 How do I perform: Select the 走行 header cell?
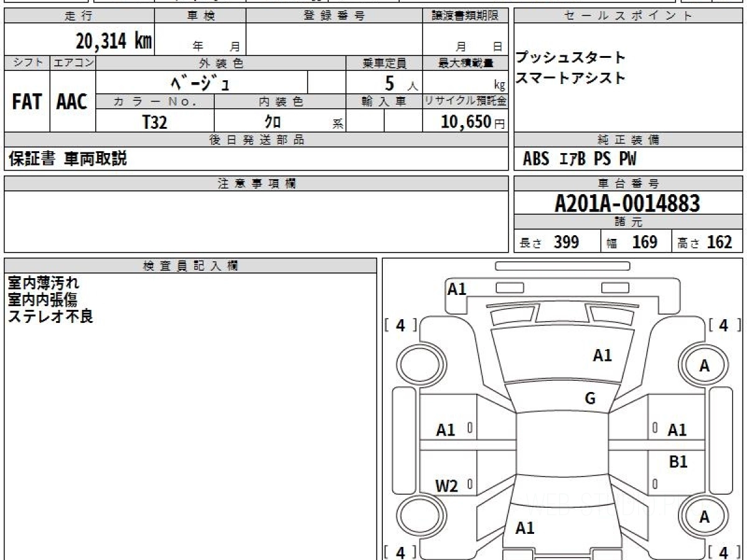(x=79, y=16)
